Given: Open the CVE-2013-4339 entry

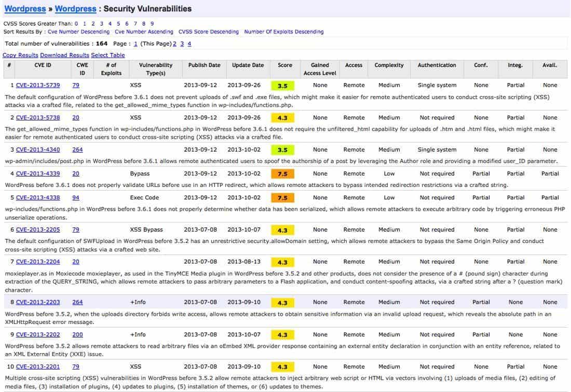Looking at the screenshot, I should click(x=38, y=174).
